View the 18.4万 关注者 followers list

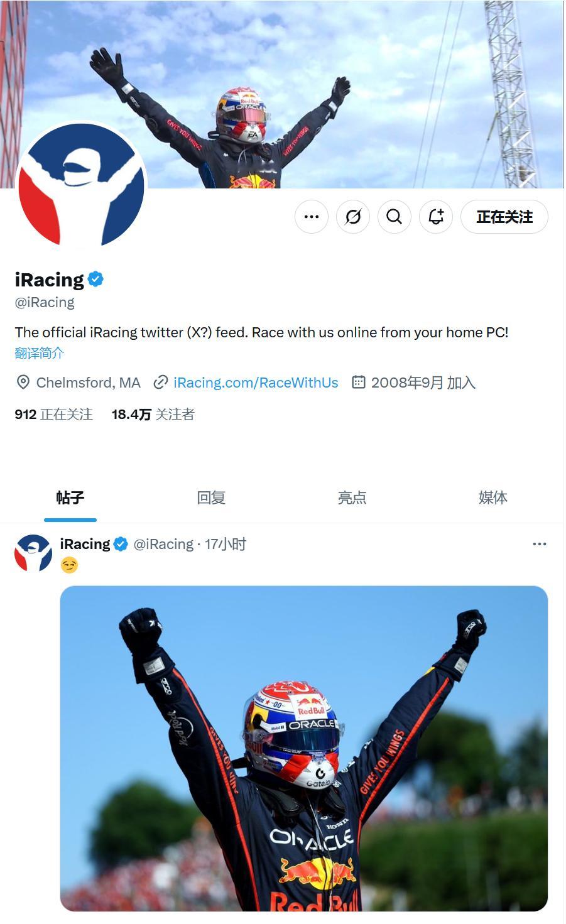click(x=153, y=415)
